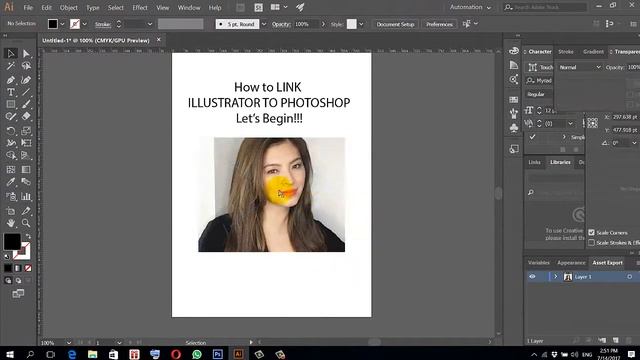
Task: Open the Automation workspace dropdown
Action: coord(470,7)
